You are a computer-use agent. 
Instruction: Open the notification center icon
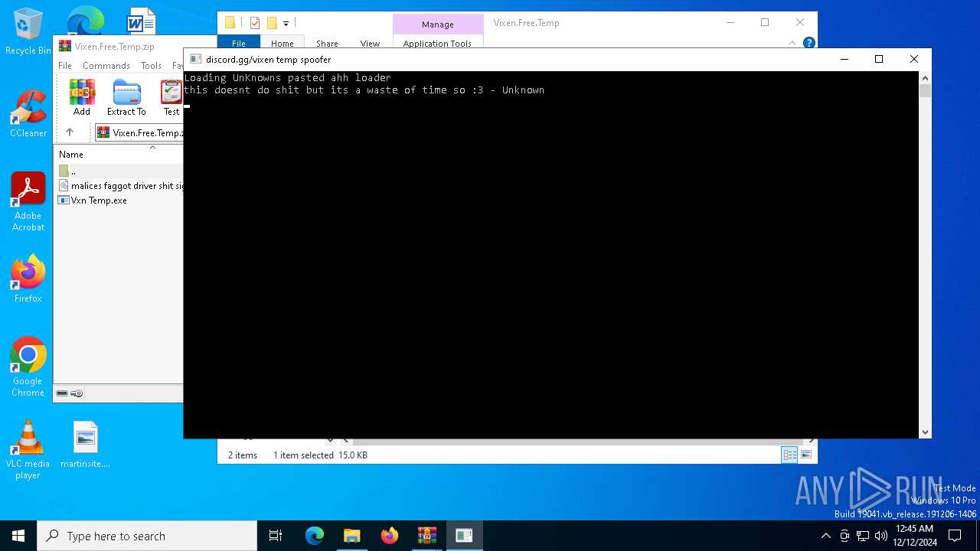click(955, 536)
